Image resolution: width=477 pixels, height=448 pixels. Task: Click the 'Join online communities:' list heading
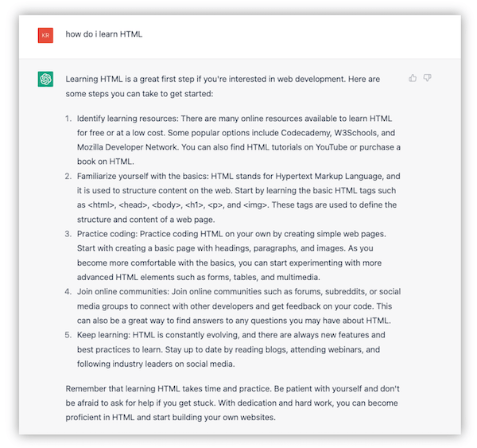123,291
